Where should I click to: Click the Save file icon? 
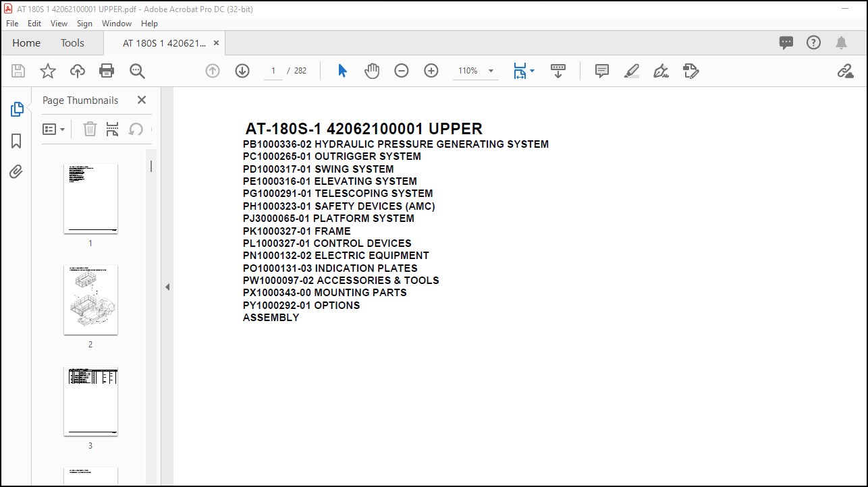tap(18, 71)
